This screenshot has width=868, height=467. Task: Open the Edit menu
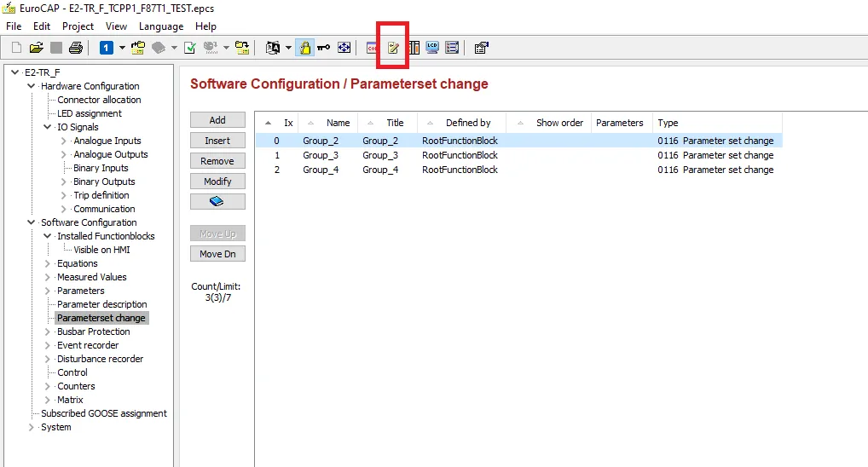[42, 26]
